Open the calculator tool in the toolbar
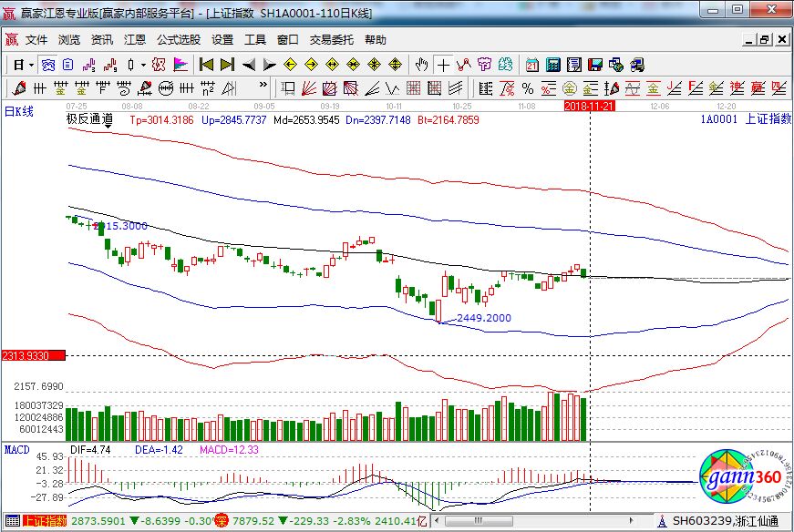 click(x=552, y=65)
